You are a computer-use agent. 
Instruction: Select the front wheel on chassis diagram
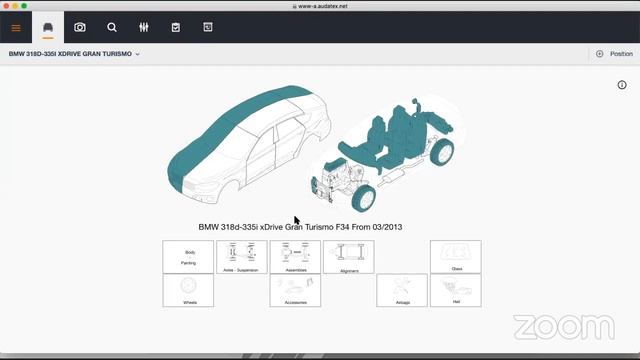point(363,198)
